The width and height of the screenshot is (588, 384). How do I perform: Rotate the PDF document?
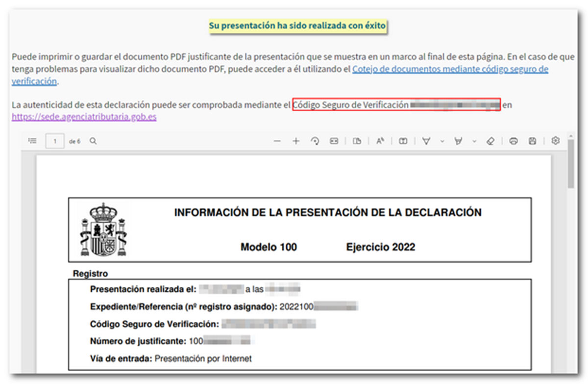click(315, 141)
